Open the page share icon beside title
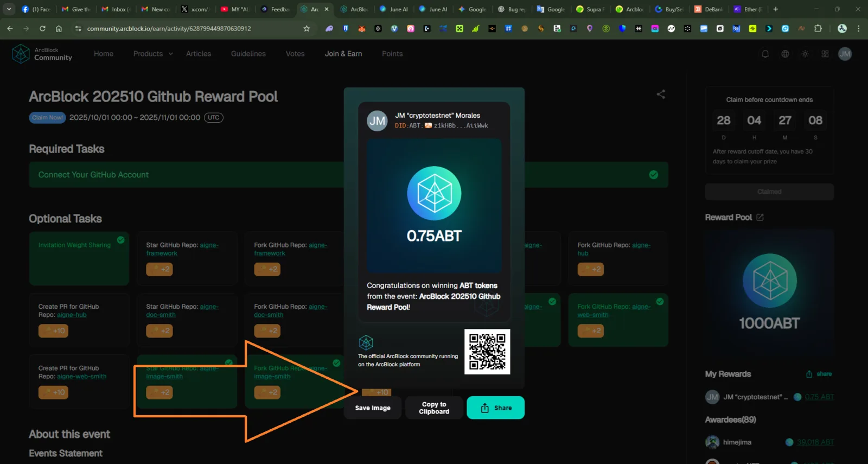The image size is (868, 464). pyautogui.click(x=661, y=94)
